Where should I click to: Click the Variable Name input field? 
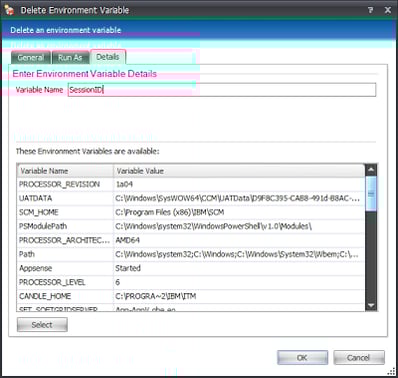coord(222,90)
